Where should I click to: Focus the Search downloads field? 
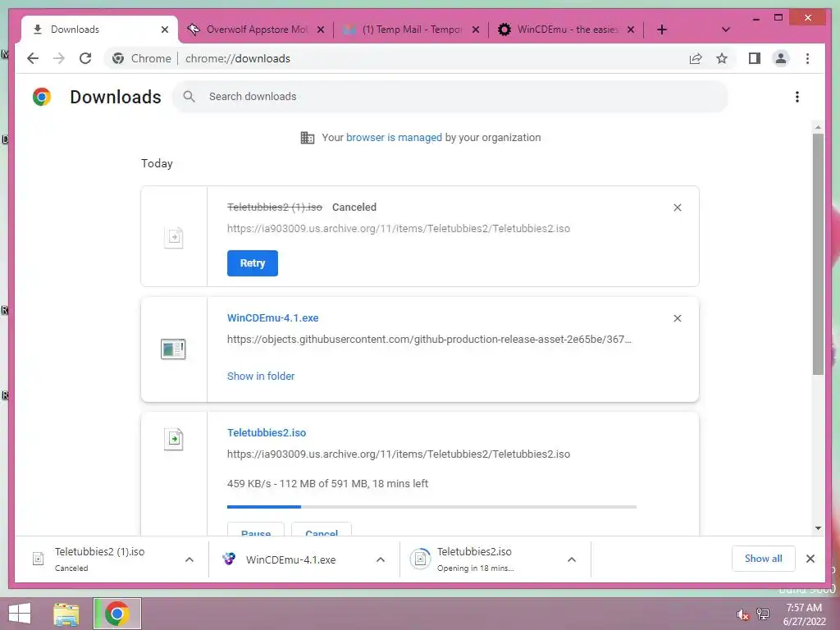point(450,97)
